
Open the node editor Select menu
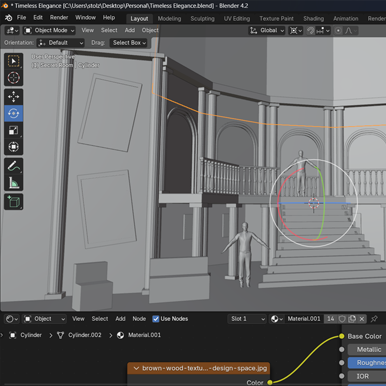pos(100,319)
